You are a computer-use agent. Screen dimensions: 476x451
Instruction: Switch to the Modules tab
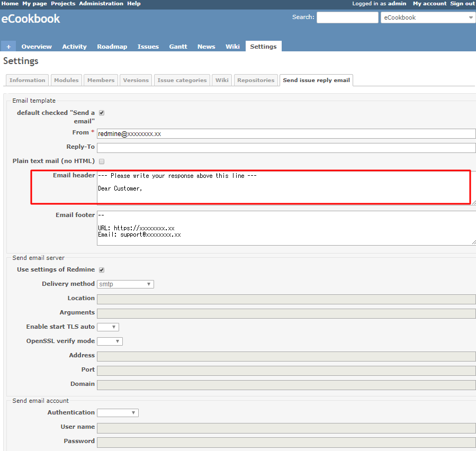[x=66, y=80]
